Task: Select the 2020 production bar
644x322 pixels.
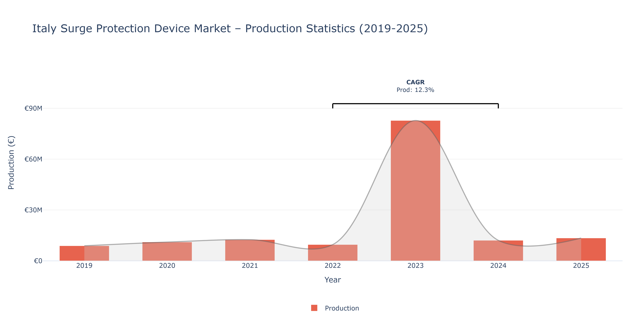Action: click(167, 252)
